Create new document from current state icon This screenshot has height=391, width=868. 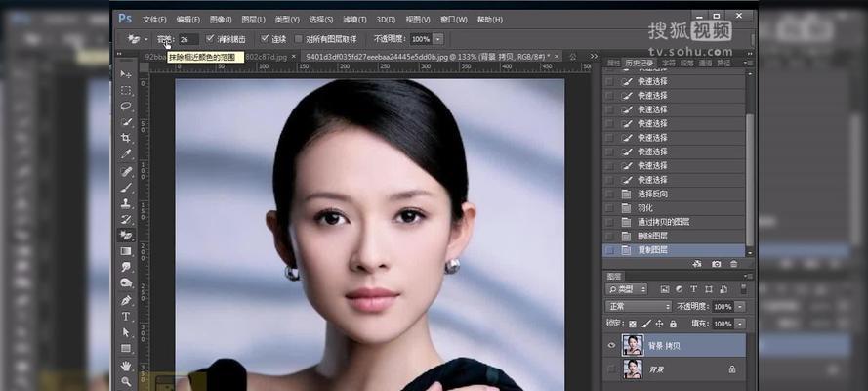[x=697, y=265]
